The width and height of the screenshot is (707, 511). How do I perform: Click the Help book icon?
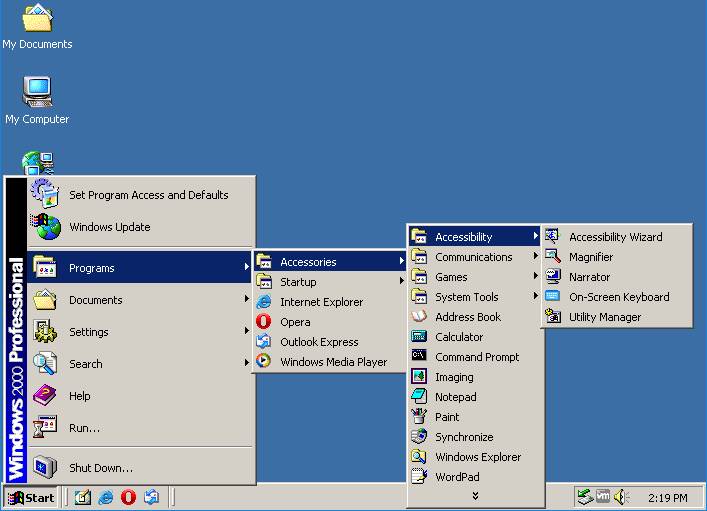point(45,395)
